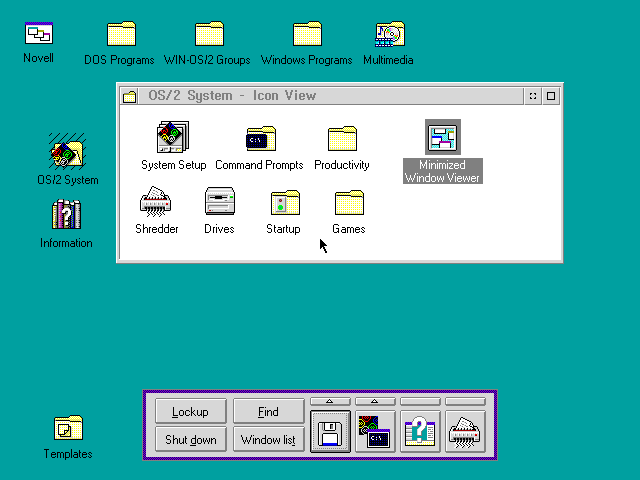Select the Multimedia folder icon
640x480 pixels.
(x=390, y=33)
